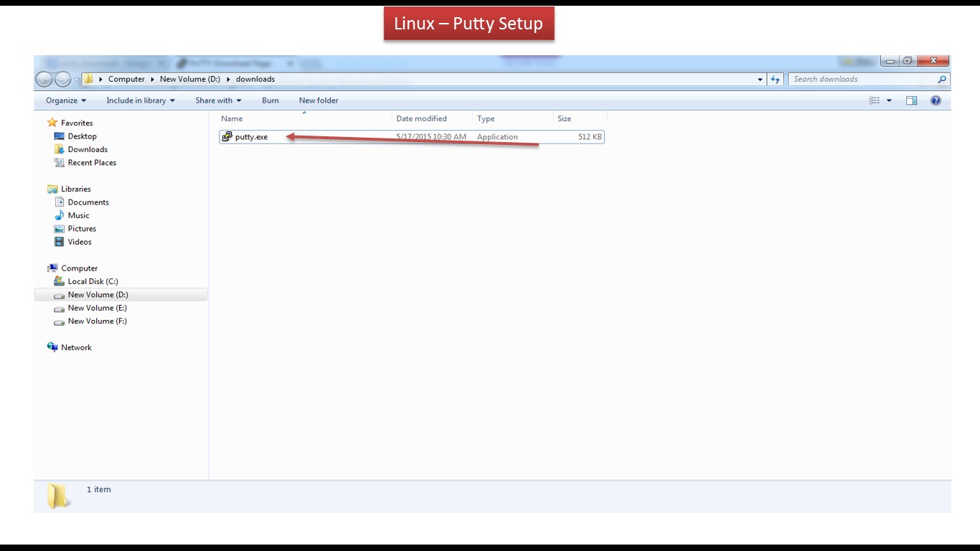Select New Volume (D:) in the sidebar
This screenshot has width=980, height=551.
121,295
